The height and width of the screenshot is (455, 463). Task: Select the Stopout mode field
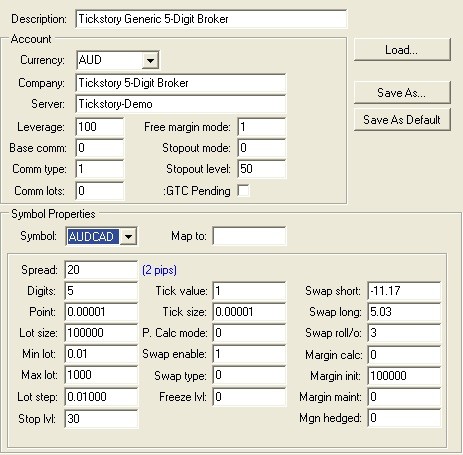[x=262, y=148]
